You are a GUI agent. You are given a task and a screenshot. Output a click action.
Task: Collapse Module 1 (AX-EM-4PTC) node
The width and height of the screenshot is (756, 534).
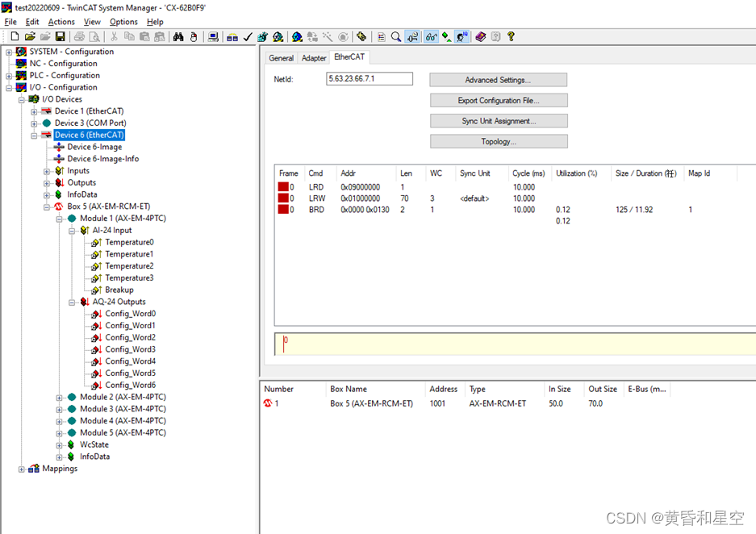point(59,219)
